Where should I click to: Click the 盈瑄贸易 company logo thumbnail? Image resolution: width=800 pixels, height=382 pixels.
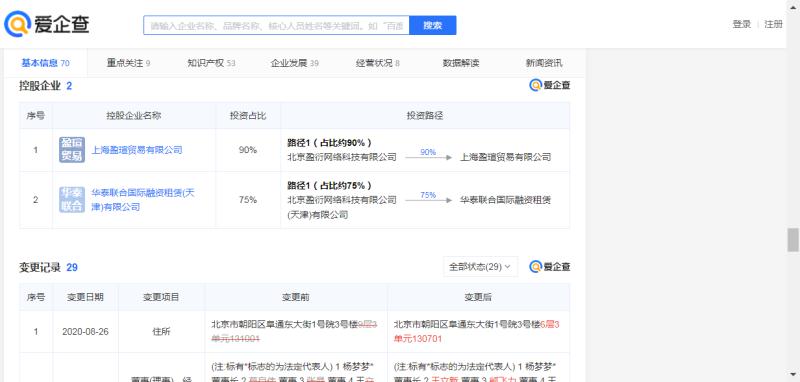coord(72,150)
